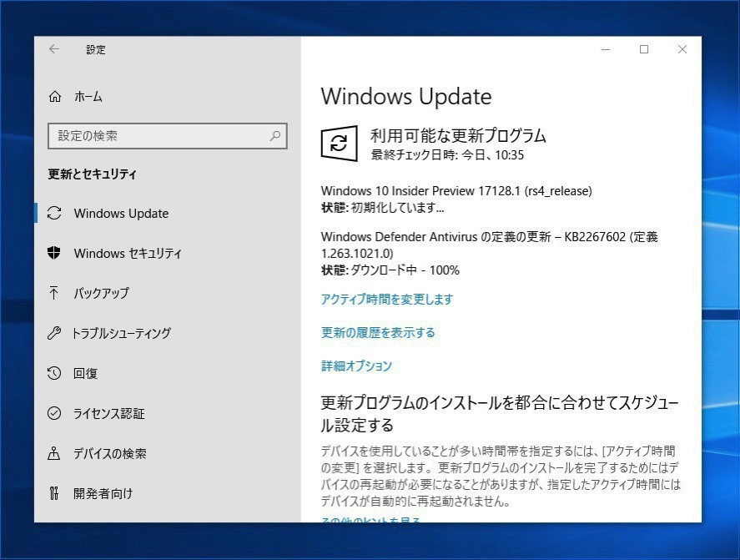The width and height of the screenshot is (740, 560).
Task: Click 最終チェック日時: 今日、10:35 text
Action: pos(447,155)
